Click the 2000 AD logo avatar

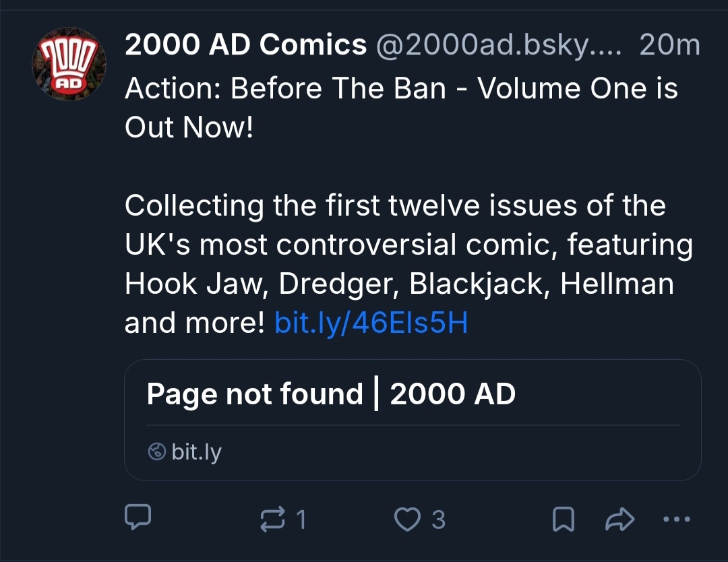point(69,64)
